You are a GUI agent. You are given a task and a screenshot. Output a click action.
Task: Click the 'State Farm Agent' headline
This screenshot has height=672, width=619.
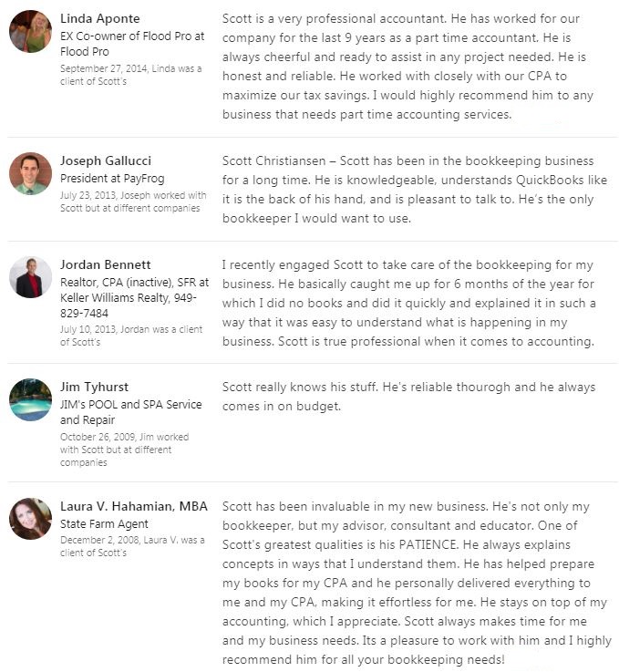pos(104,524)
